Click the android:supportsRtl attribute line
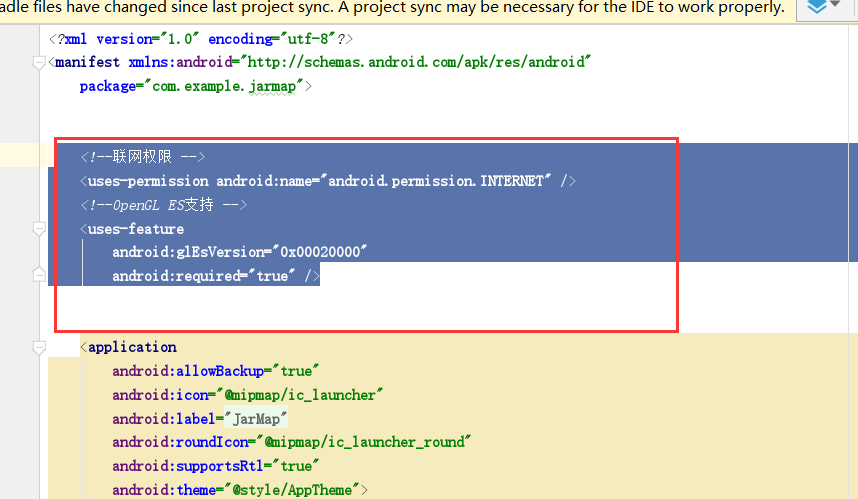This screenshot has width=858, height=499. [216, 466]
